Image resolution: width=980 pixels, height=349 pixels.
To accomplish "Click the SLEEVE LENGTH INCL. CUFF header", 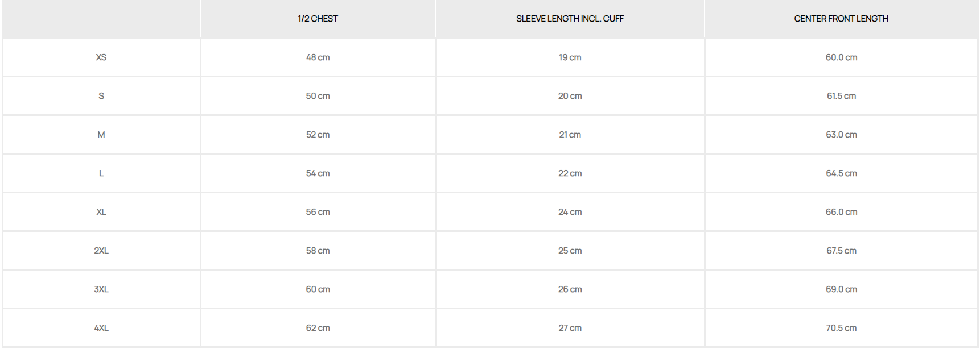I will tap(570, 19).
